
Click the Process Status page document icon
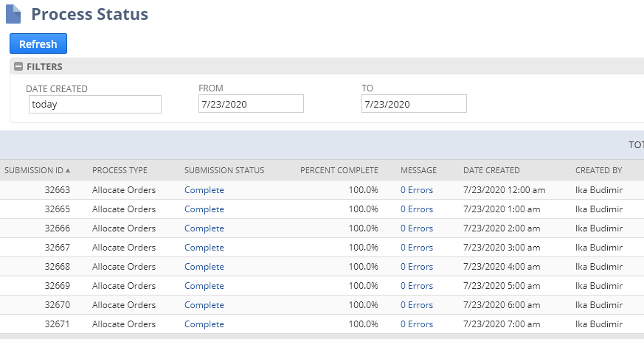(13, 14)
